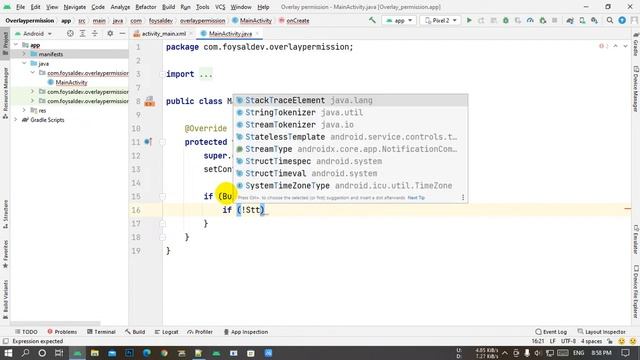Expand the folded import statement on line 3
640x360 pixels.
(x=162, y=74)
